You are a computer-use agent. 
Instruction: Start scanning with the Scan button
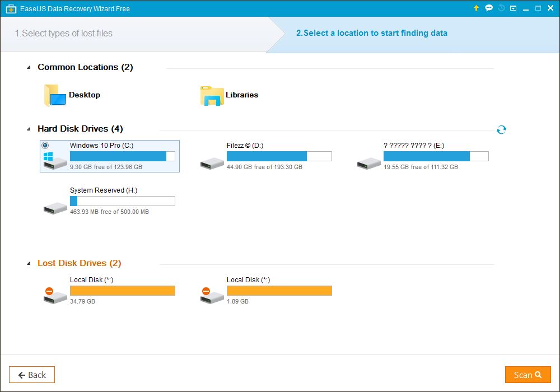pos(528,375)
